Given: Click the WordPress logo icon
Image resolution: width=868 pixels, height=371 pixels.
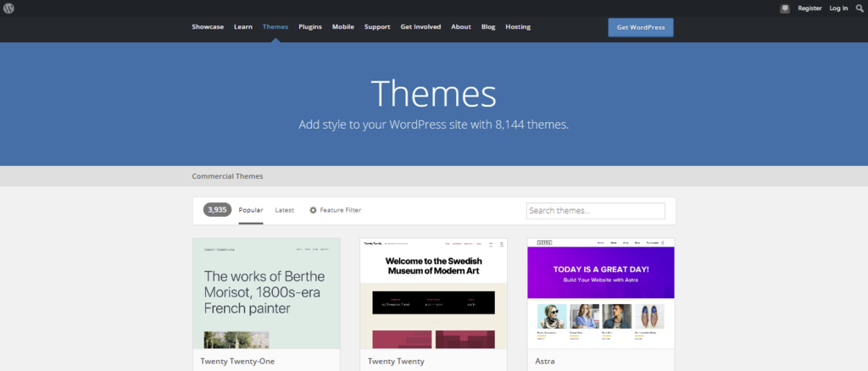Looking at the screenshot, I should [x=8, y=8].
